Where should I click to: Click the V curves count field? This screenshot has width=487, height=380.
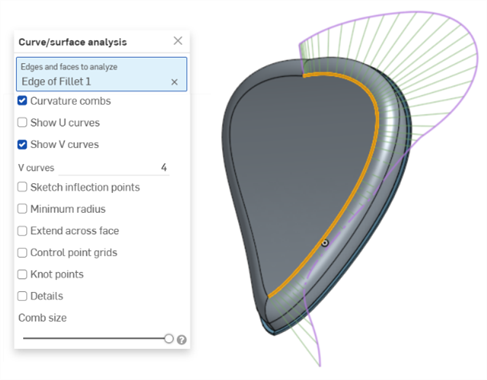point(114,167)
